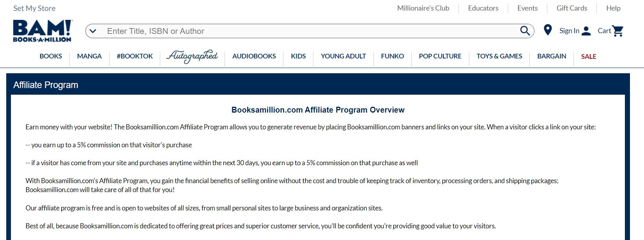Image resolution: width=644 pixels, height=240 pixels.
Task: Open the FUNKO category
Action: [392, 56]
